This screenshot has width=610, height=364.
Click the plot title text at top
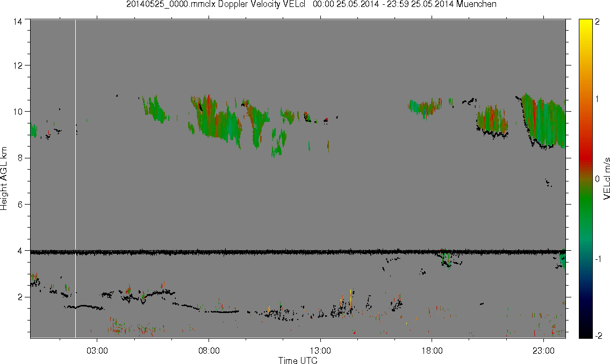click(x=311, y=4)
